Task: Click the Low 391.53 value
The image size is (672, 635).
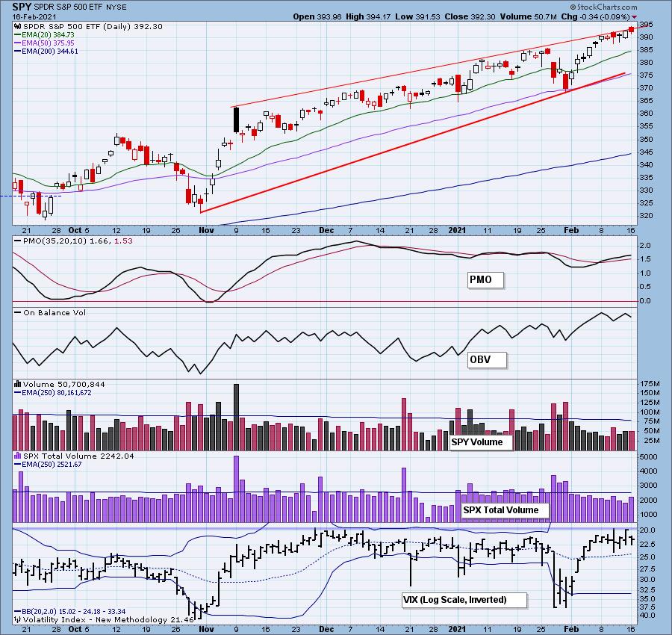Action: [418, 16]
